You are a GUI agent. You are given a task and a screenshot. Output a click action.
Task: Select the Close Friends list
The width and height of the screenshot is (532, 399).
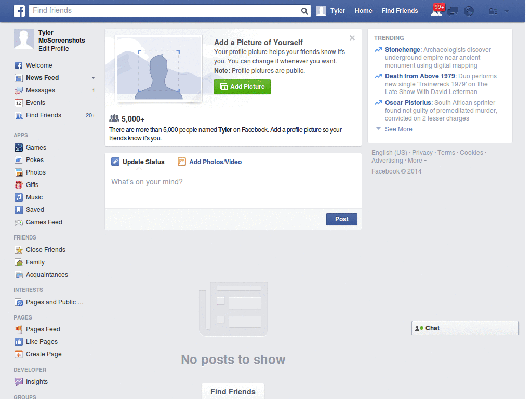coord(46,249)
